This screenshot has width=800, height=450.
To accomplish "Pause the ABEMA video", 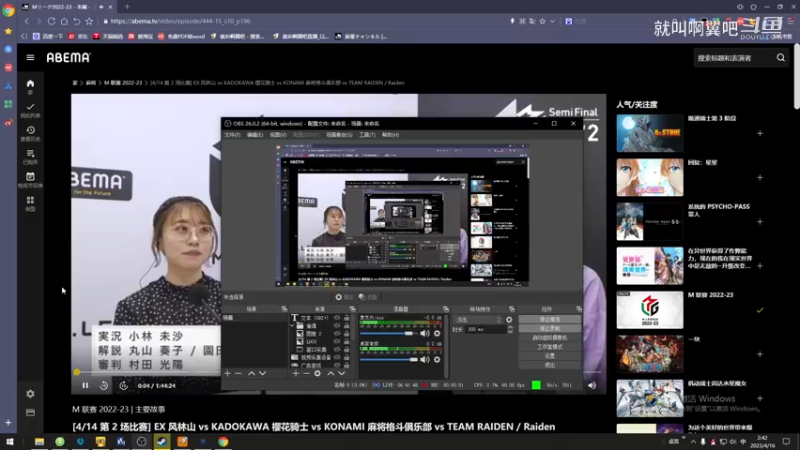I will click(85, 386).
